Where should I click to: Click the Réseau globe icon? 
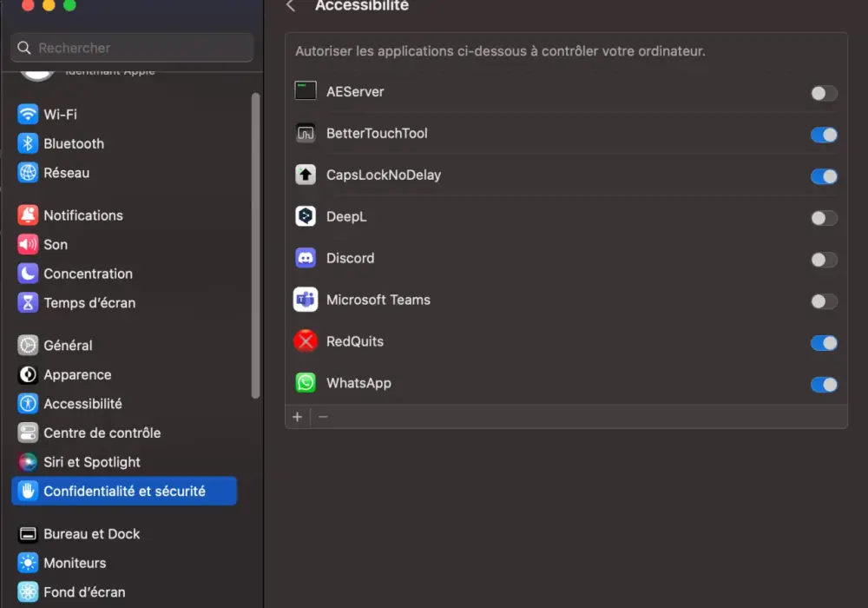pos(28,173)
